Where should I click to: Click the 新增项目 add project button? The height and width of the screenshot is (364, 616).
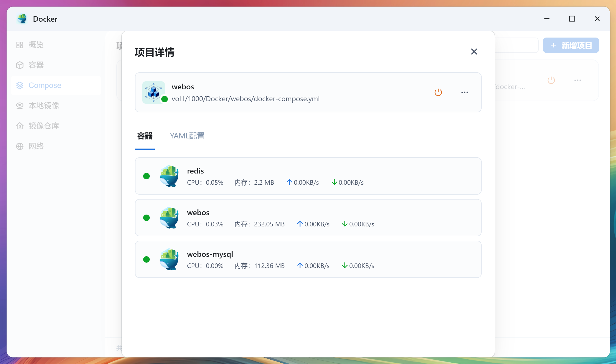(x=570, y=45)
